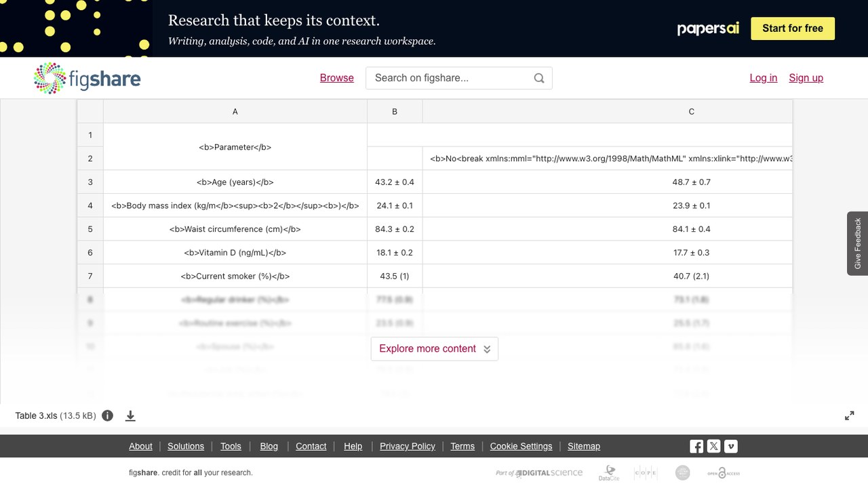Open the Solutions footer link
Screen dimensions: 868x488
(x=186, y=446)
